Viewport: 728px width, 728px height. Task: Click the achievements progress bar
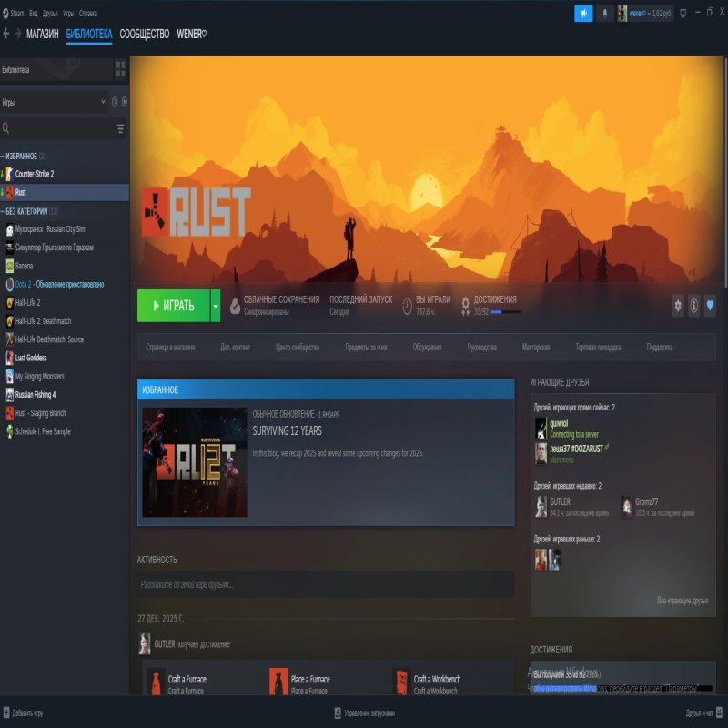506,312
